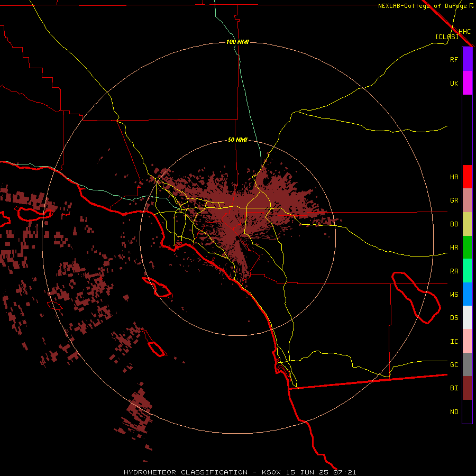The image size is (476, 476).
Task: Click the 50 NMI range ring label
Action: point(237,140)
